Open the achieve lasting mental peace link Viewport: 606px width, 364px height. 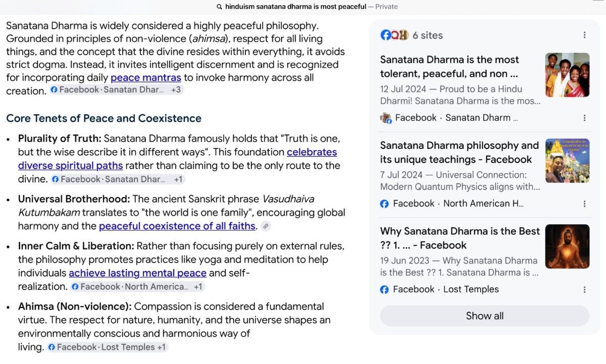point(138,273)
